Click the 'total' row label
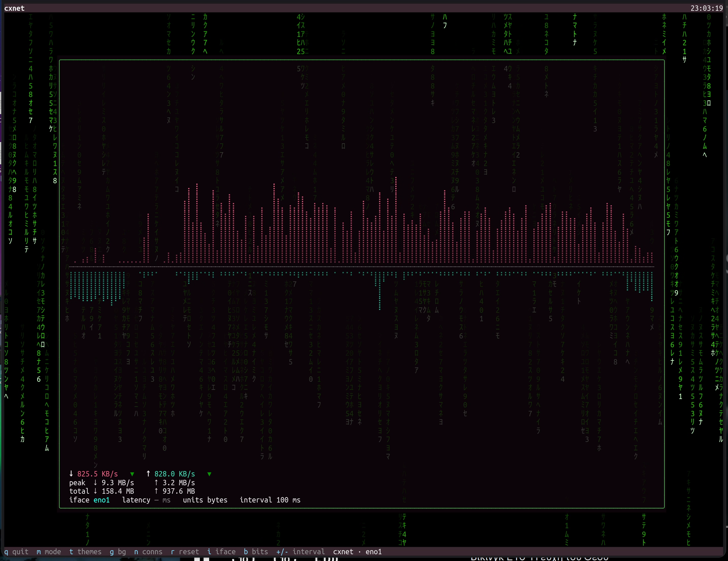 79,491
